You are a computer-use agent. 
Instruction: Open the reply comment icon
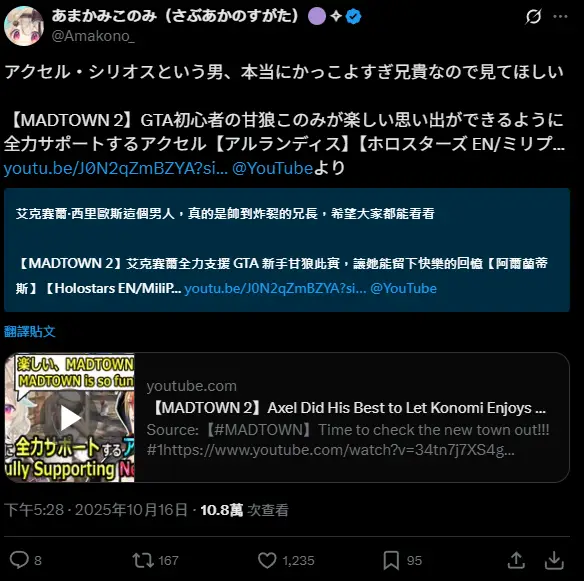[19, 560]
